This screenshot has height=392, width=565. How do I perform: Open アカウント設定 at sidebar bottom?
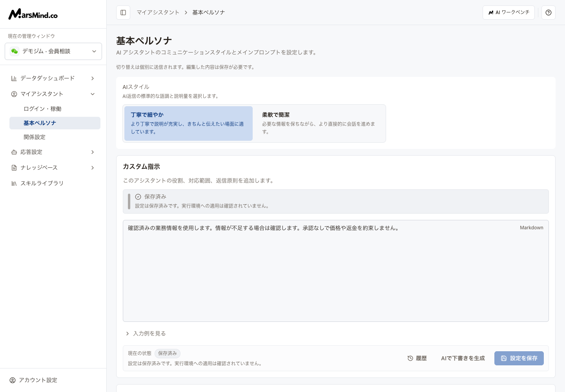click(53, 380)
